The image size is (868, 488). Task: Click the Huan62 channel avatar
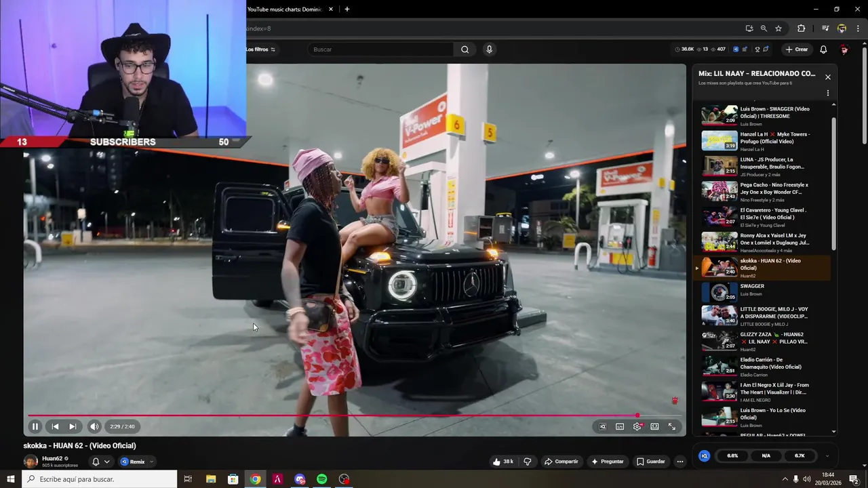click(x=31, y=462)
